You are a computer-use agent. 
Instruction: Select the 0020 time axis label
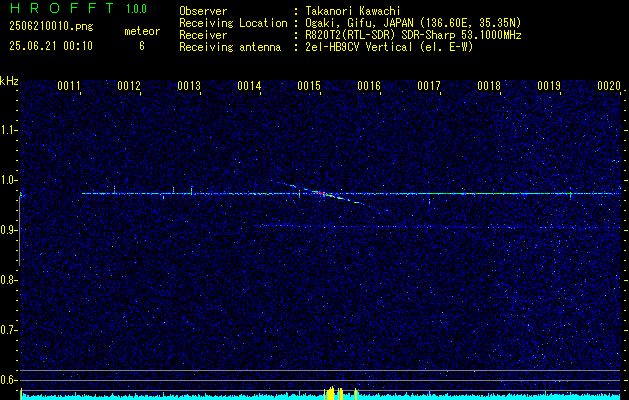(x=609, y=86)
